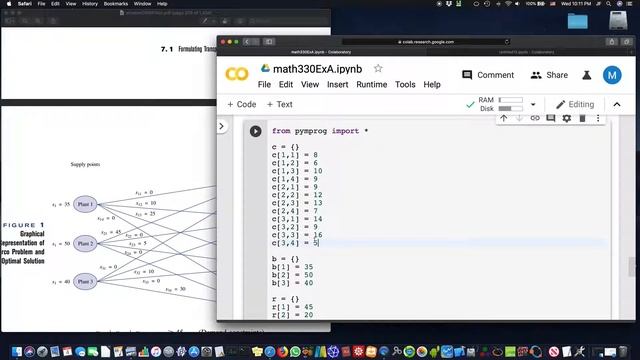Copy link to the cell
Viewport: 640px width, 360px height.
pos(535,118)
